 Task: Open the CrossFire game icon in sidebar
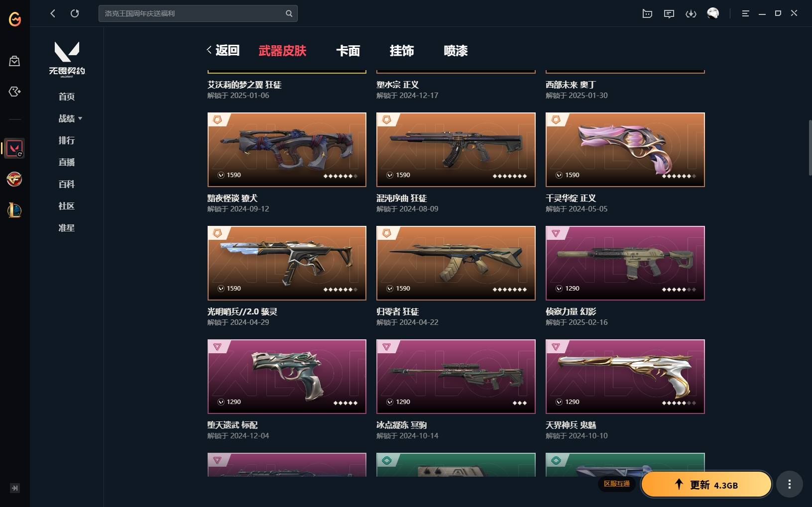[x=14, y=179]
